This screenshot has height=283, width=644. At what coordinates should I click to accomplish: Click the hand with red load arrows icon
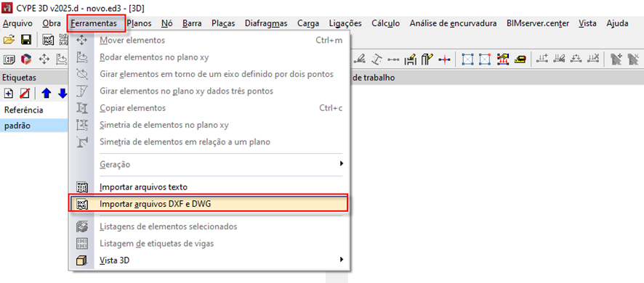pyautogui.click(x=503, y=60)
